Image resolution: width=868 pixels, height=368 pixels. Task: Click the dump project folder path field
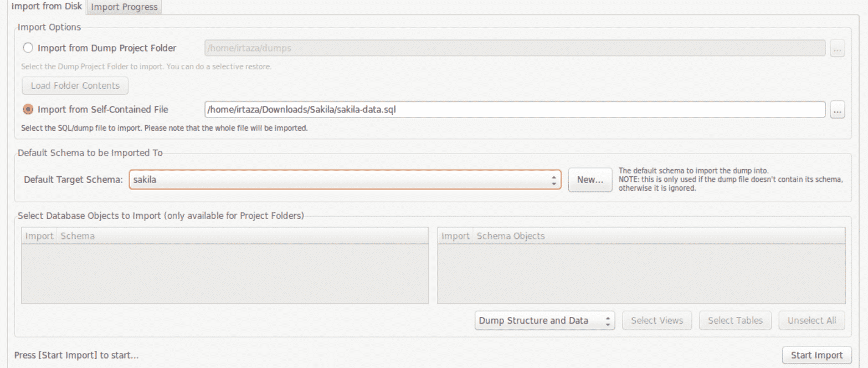pos(515,48)
